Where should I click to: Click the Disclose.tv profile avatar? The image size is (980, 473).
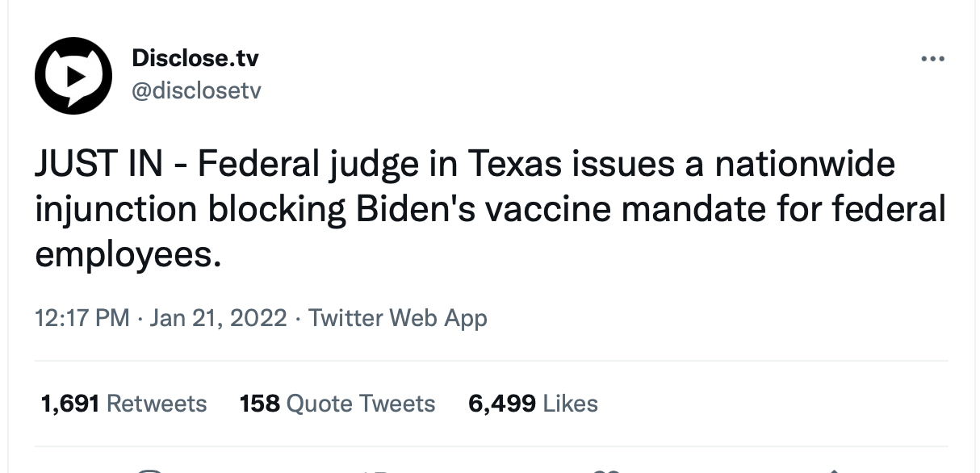click(73, 75)
